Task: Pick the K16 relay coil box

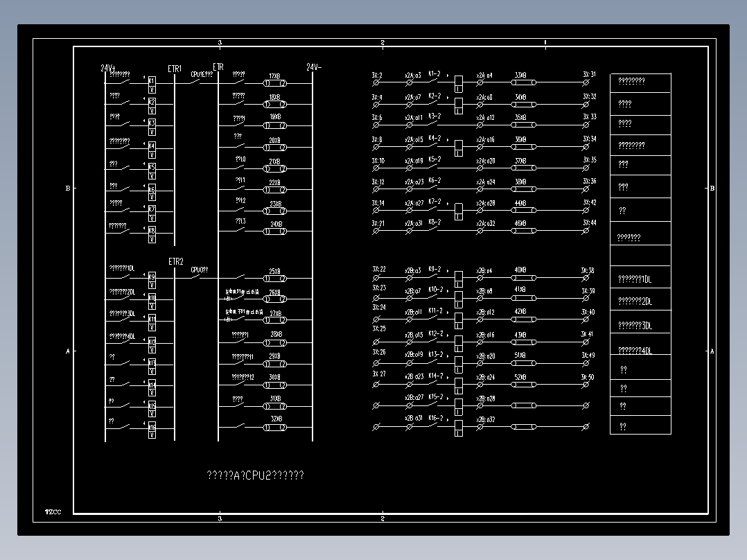Action: 152,430
